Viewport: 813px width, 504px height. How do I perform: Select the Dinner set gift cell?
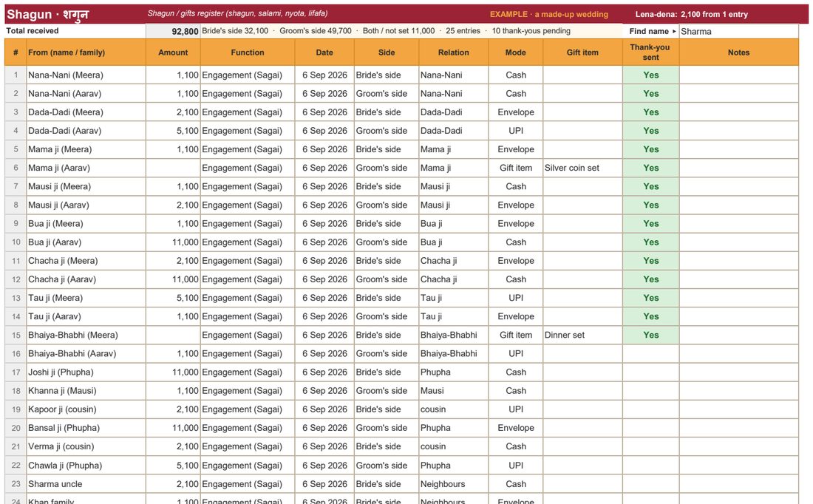click(583, 335)
